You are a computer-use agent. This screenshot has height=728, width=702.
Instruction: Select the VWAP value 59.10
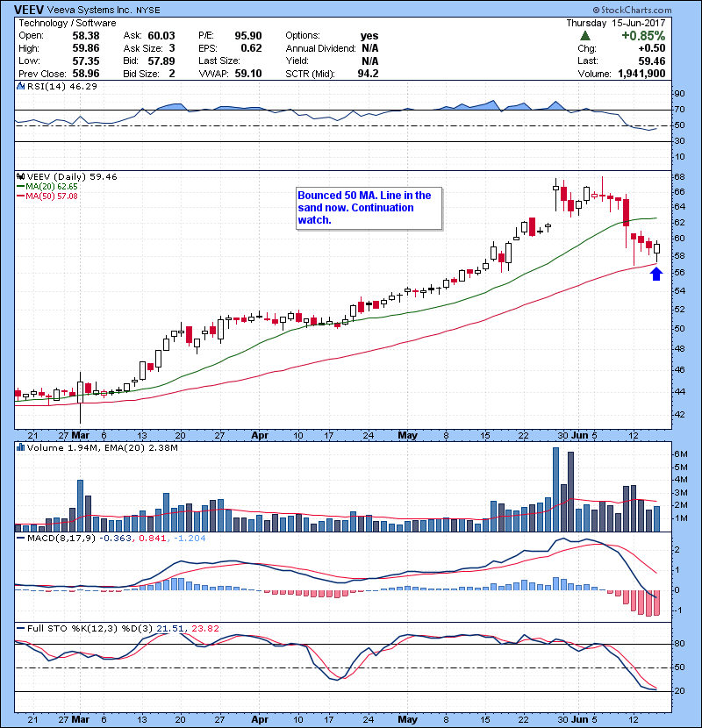point(248,74)
